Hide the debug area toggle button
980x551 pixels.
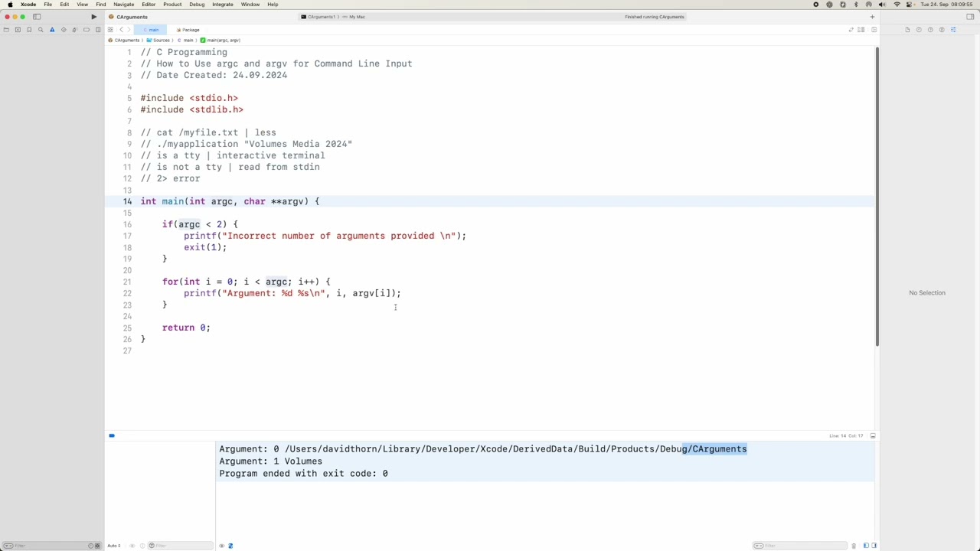pyautogui.click(x=873, y=435)
